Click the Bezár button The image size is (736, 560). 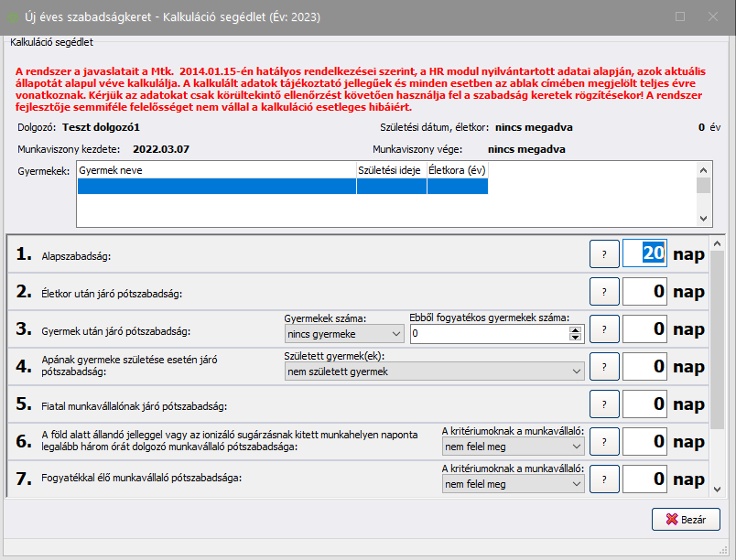pyautogui.click(x=686, y=519)
